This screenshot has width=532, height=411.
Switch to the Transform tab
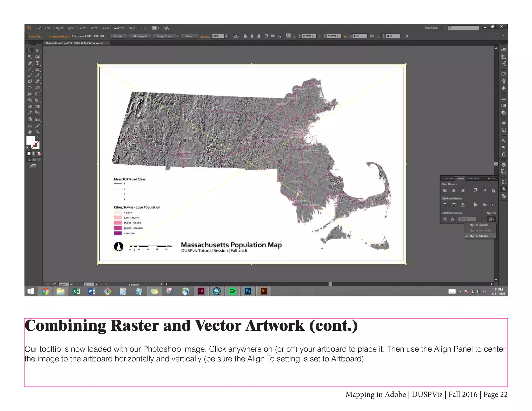[448, 178]
